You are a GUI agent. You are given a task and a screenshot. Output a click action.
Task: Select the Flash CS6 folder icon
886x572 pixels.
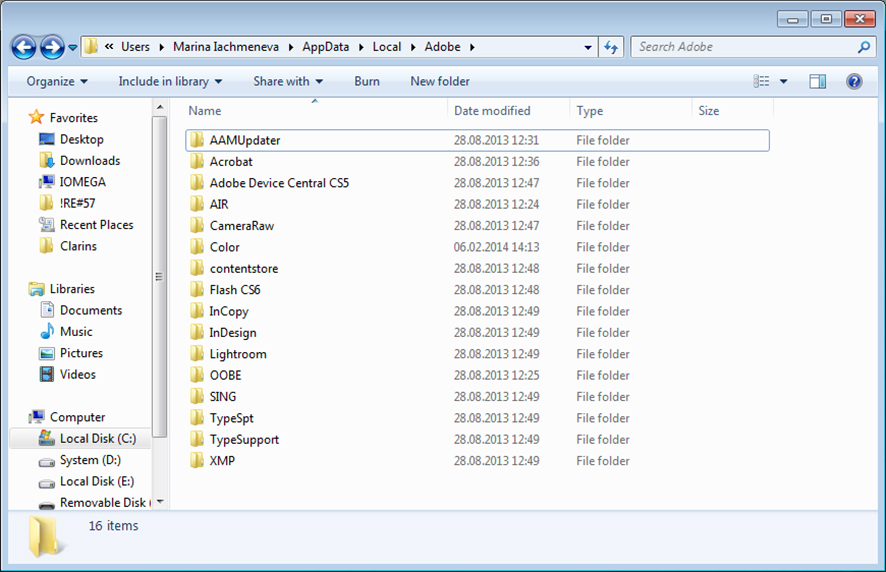click(197, 289)
